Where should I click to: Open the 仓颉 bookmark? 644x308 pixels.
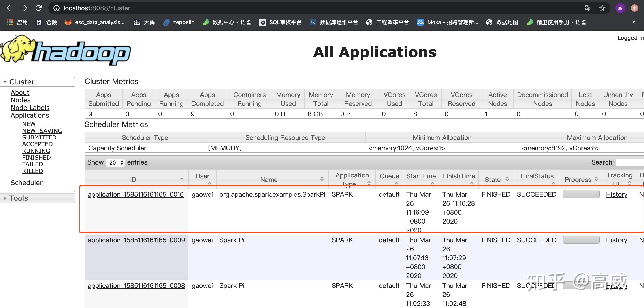coord(47,22)
